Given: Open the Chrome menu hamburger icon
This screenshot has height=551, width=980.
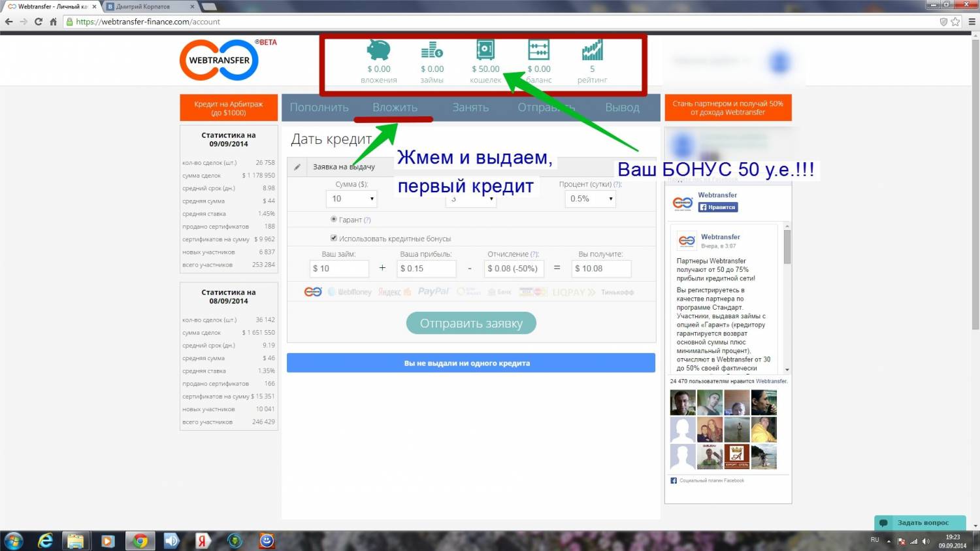Looking at the screenshot, I should (x=972, y=22).
